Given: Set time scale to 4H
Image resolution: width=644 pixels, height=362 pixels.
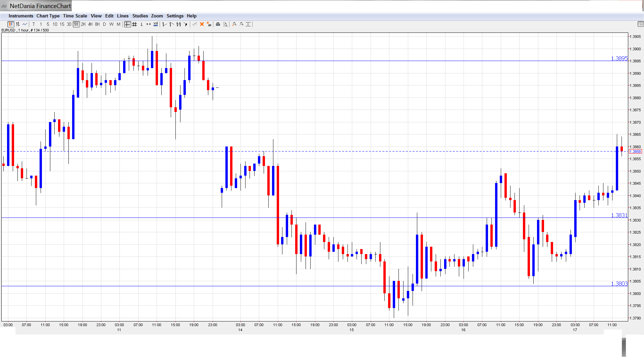Looking at the screenshot, I should coord(90,24).
